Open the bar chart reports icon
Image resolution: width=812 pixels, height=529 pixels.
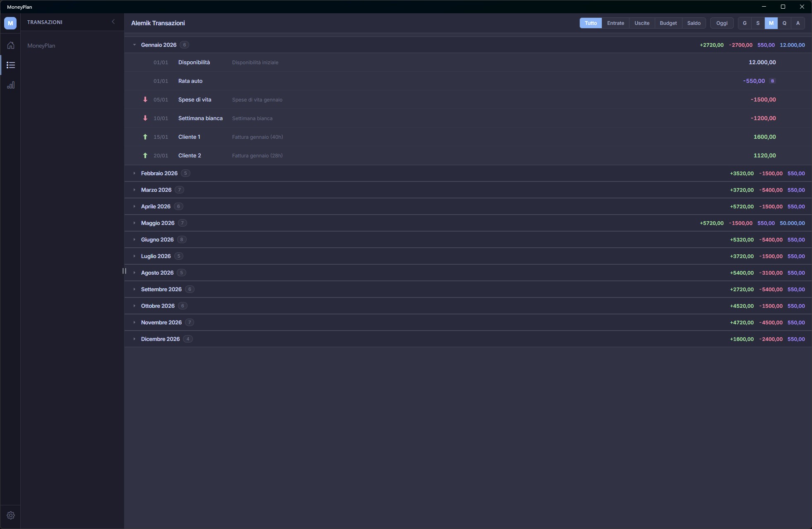coord(11,85)
